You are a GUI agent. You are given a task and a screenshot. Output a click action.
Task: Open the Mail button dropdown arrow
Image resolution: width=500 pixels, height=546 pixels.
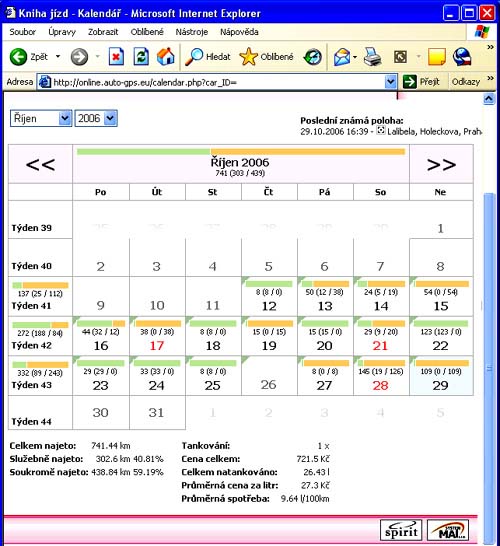(355, 57)
